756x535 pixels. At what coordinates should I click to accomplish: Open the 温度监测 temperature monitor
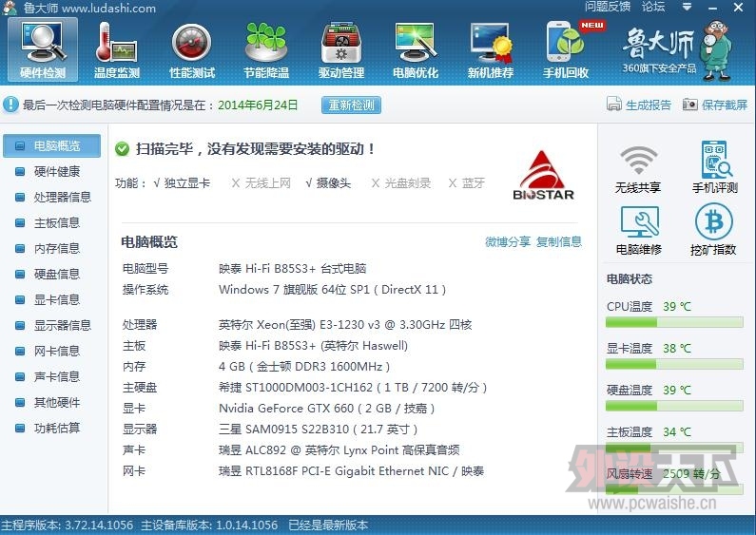pos(117,50)
